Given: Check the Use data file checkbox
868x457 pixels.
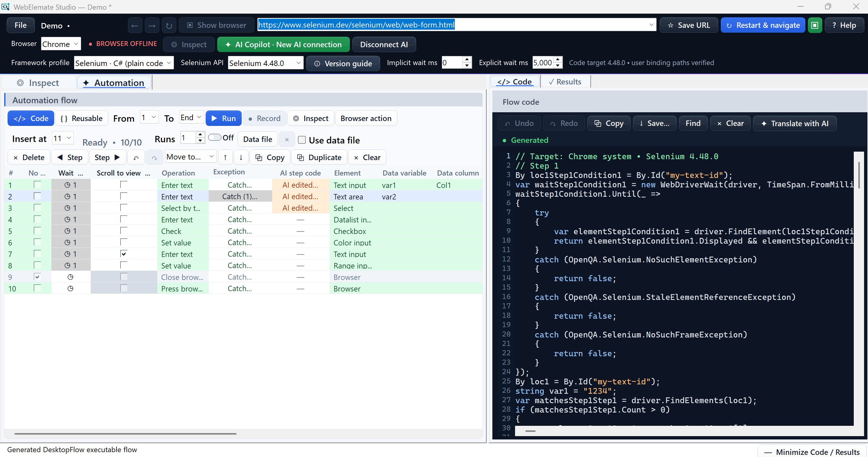Looking at the screenshot, I should tap(302, 140).
